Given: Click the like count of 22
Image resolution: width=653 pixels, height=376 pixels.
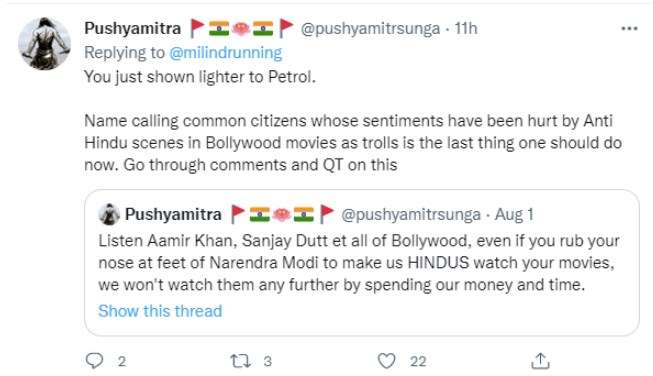Looking at the screenshot, I should [x=418, y=361].
